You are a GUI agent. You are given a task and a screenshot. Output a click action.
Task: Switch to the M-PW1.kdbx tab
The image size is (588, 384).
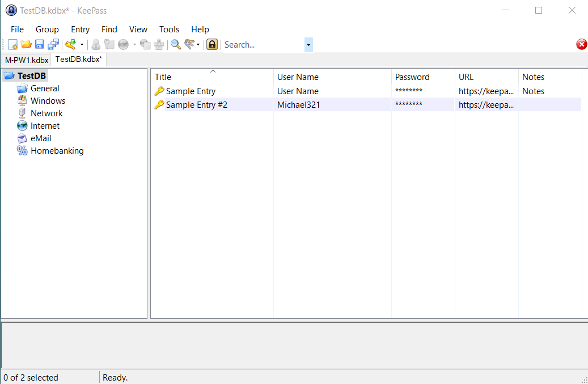click(27, 60)
